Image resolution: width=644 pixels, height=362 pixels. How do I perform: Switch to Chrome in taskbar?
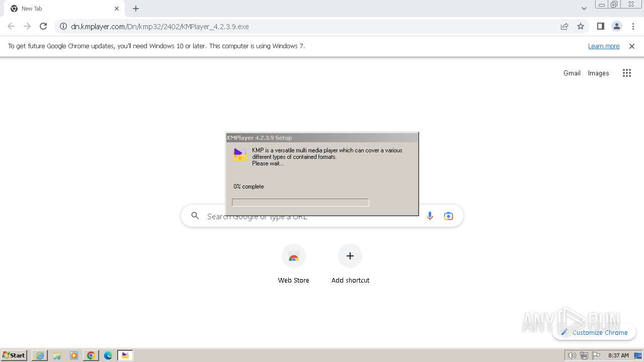tap(91, 355)
